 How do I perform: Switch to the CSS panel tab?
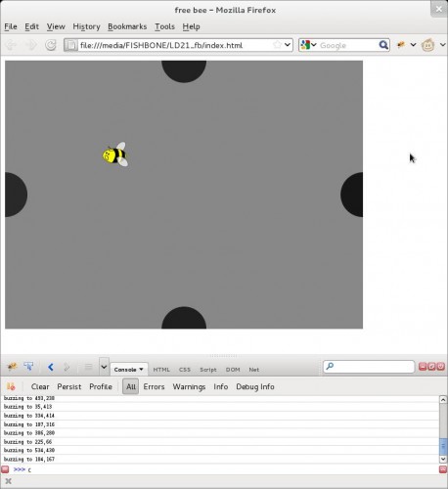185,370
